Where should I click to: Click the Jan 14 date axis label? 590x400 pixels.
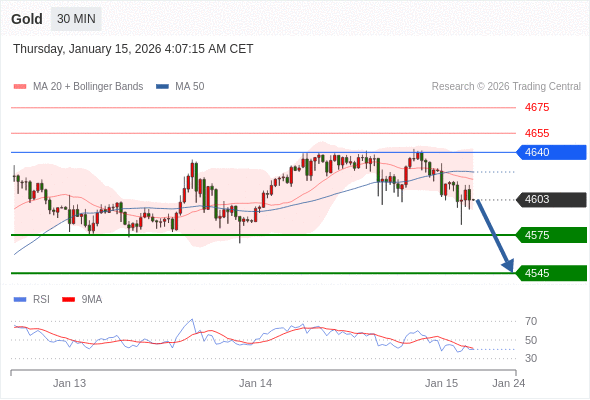coord(255,383)
